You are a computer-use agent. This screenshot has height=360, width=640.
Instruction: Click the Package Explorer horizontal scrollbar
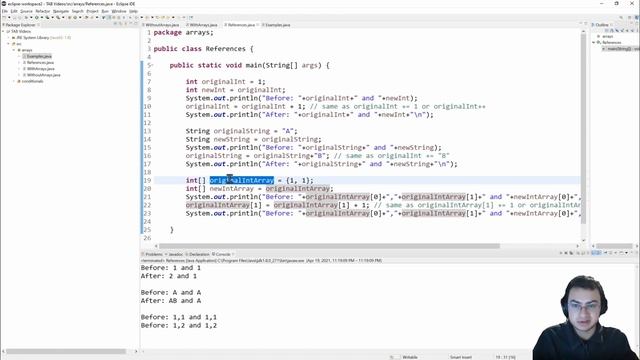66,351
